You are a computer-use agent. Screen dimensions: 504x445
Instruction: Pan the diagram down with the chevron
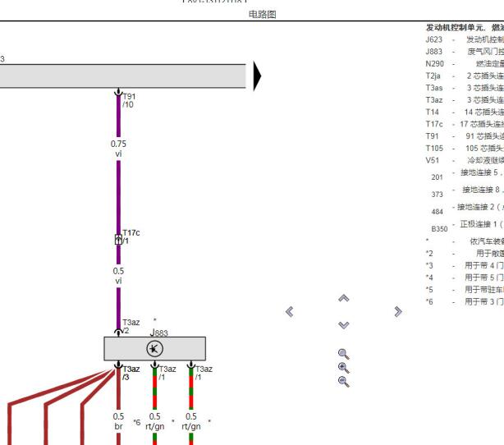(344, 325)
